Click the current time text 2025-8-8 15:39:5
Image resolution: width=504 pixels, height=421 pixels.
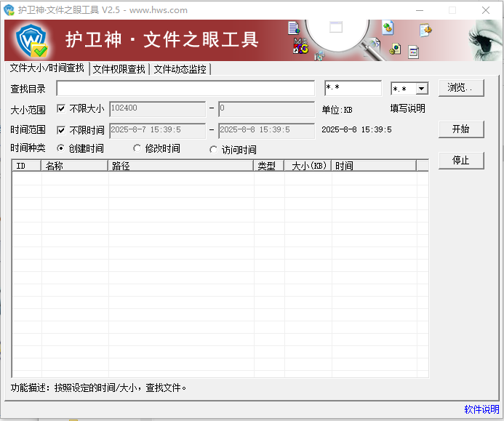[356, 129]
